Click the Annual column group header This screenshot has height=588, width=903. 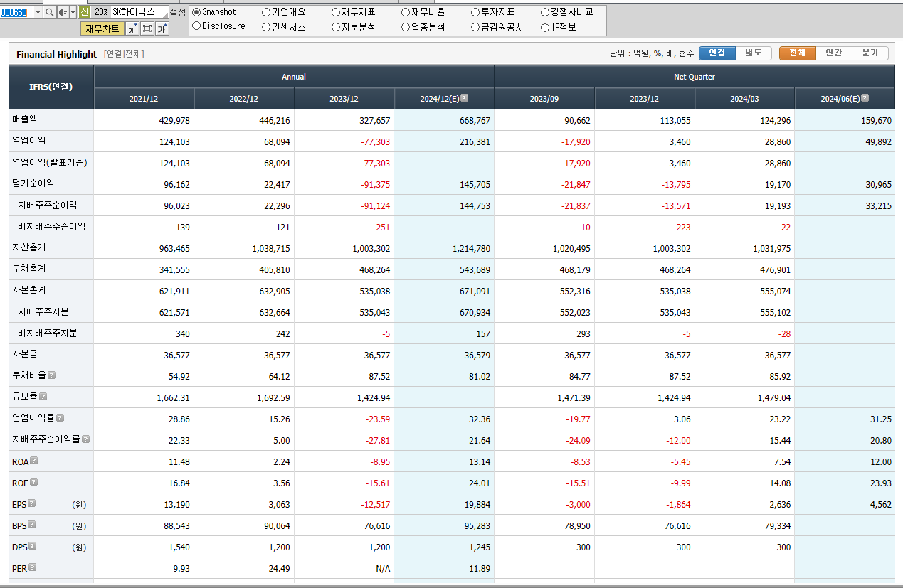[x=294, y=77]
